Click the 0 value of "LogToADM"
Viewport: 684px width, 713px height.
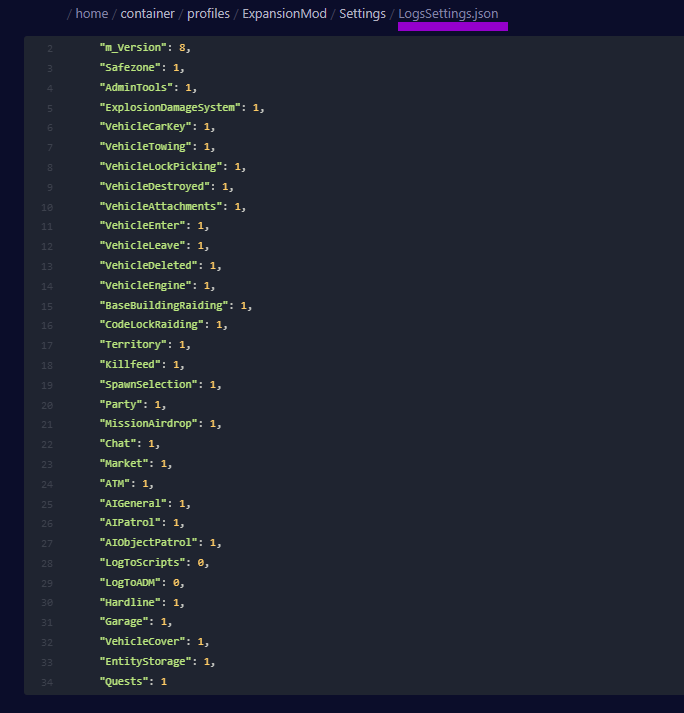point(176,582)
